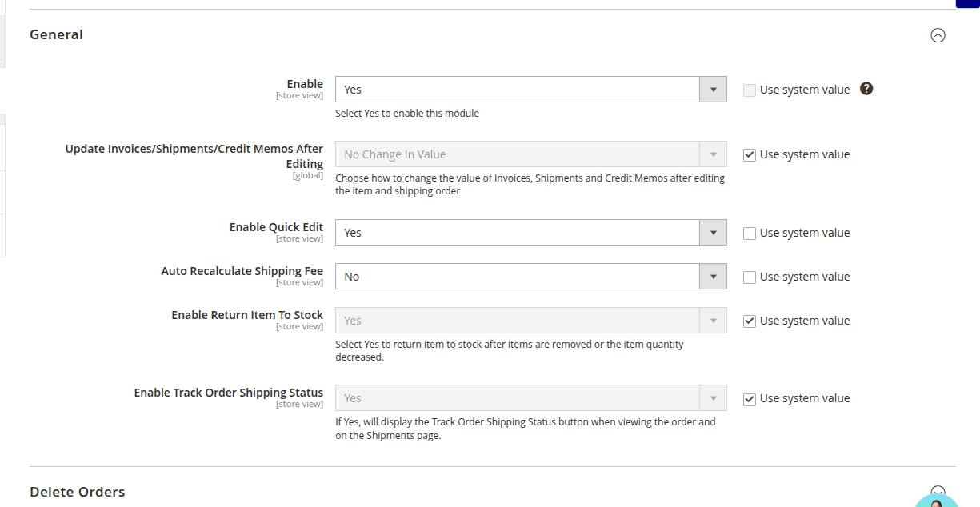Click the General section heading
The height and width of the screenshot is (507, 980).
57,34
